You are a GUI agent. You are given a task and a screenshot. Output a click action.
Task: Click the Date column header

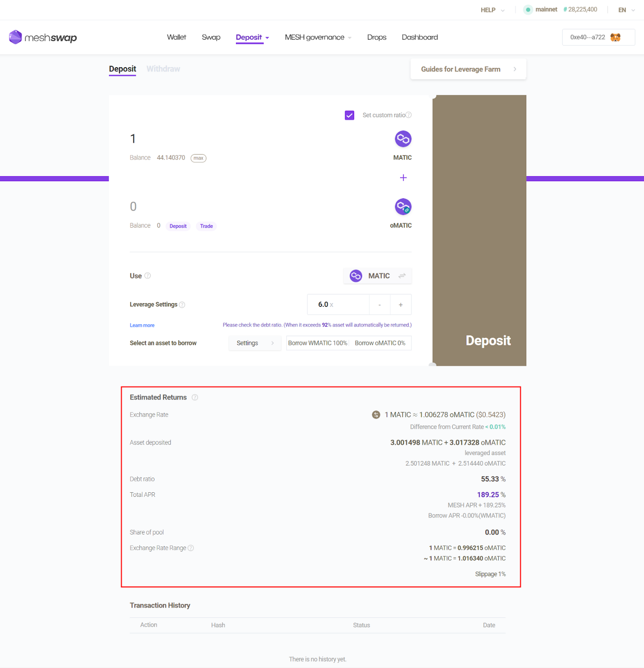tap(489, 625)
